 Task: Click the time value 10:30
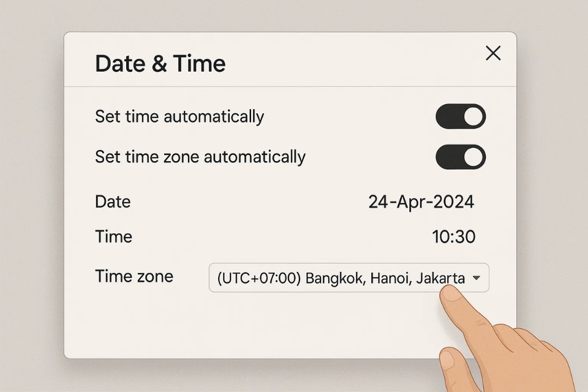pyautogui.click(x=453, y=237)
